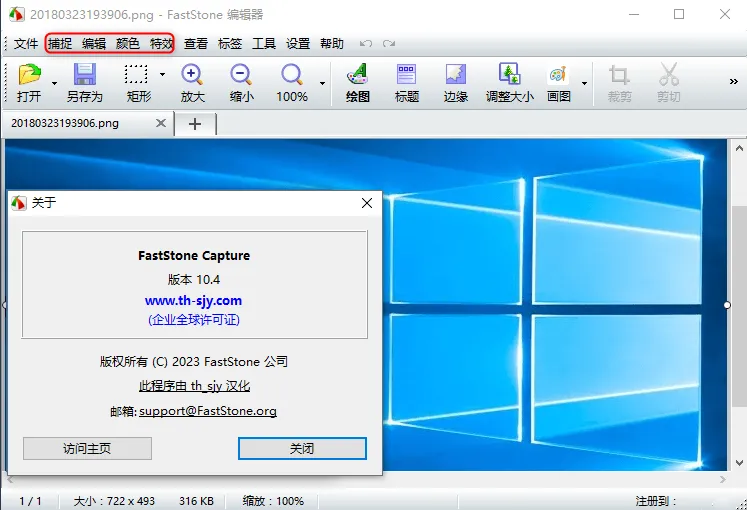Open the 帮助 menu

coord(332,44)
